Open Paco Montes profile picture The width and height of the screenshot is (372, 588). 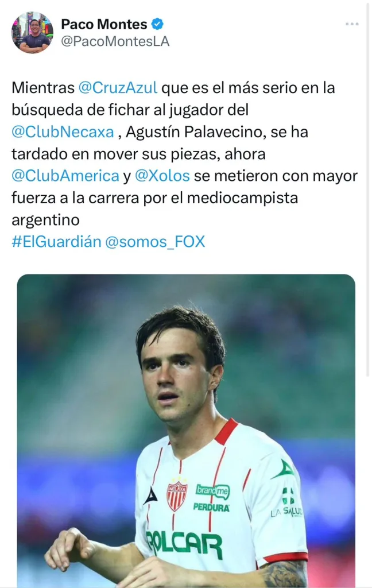(x=32, y=33)
